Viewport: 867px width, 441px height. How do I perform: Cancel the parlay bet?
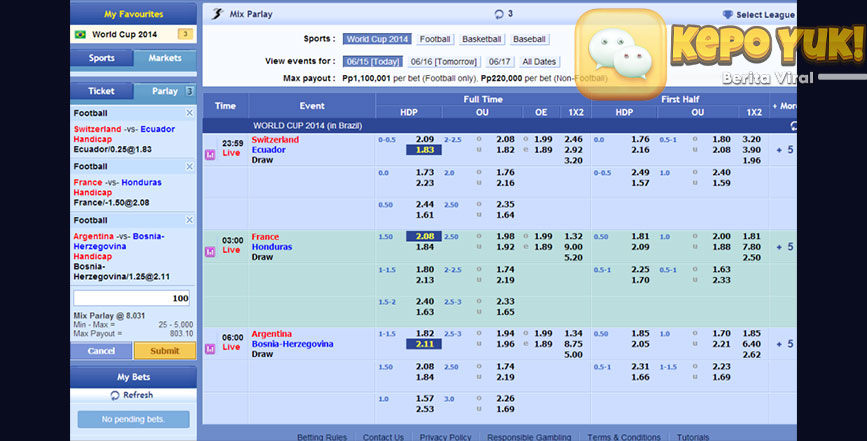pyautogui.click(x=101, y=351)
